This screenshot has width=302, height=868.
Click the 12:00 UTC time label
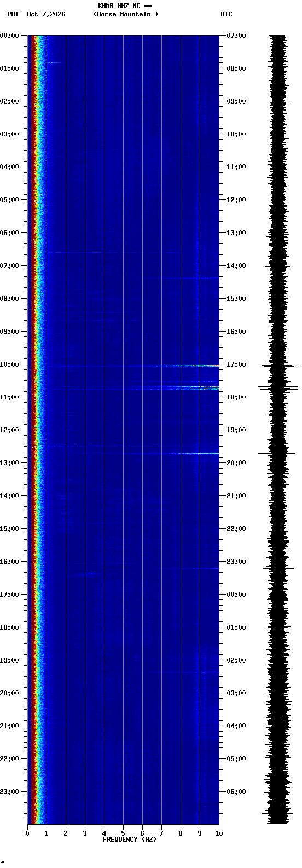pos(236,200)
